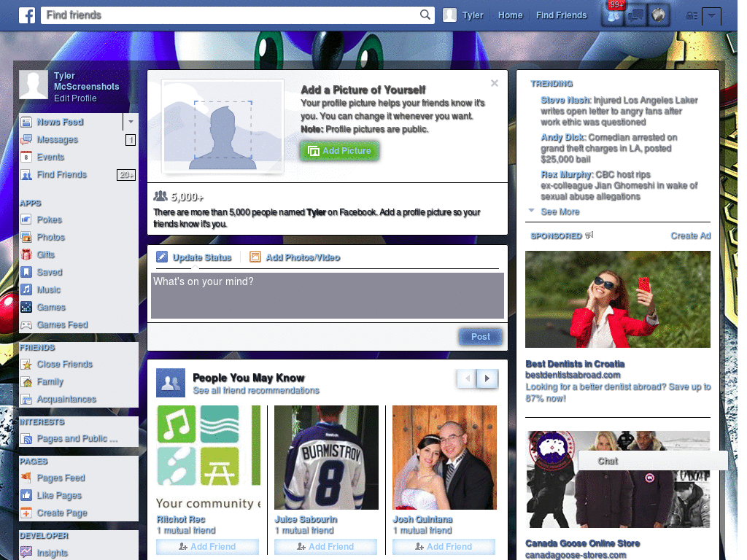Open Home in top bar
747x560 pixels.
click(510, 15)
